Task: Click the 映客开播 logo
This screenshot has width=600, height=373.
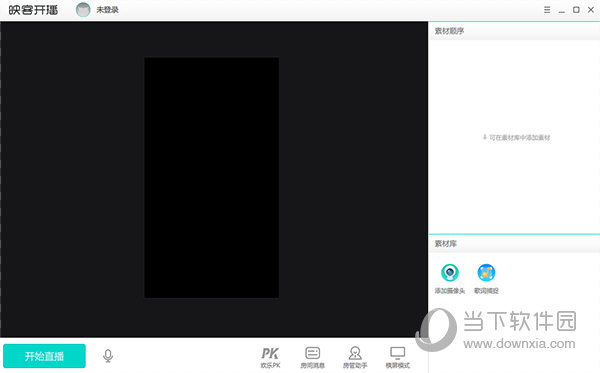Action: (33, 10)
